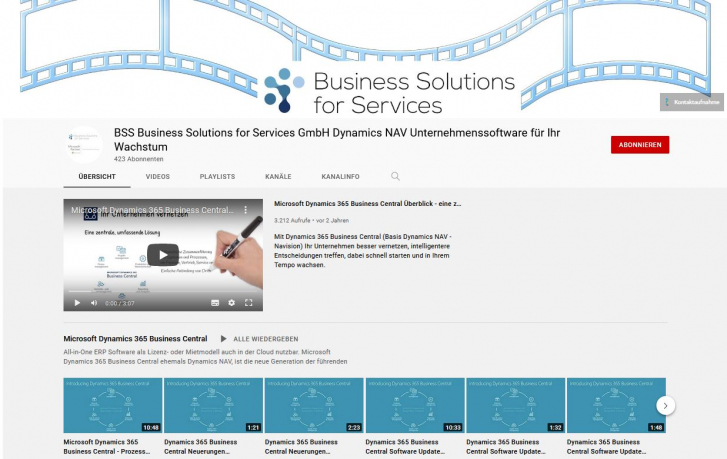
Task: Click the channel name starting 'BSS Business Solutions for Services GmbH'
Action: [337, 140]
